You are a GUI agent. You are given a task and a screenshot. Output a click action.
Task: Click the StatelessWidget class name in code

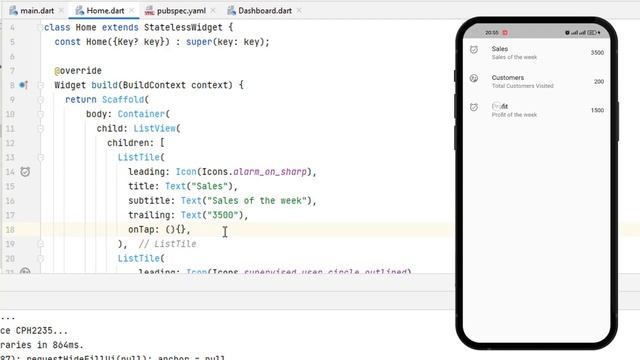tap(183, 28)
